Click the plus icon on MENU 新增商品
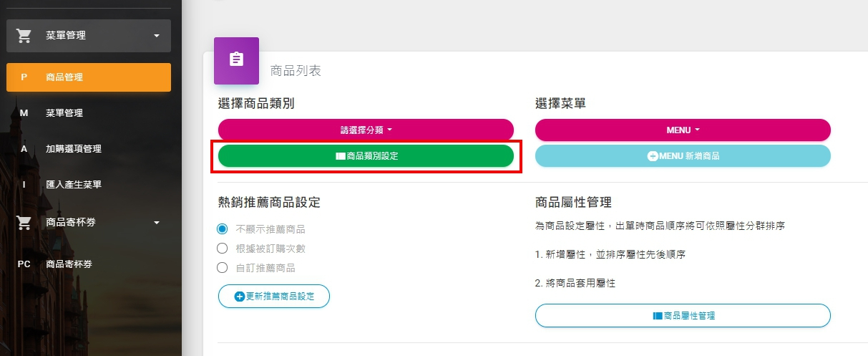The image size is (868, 356). coord(653,156)
